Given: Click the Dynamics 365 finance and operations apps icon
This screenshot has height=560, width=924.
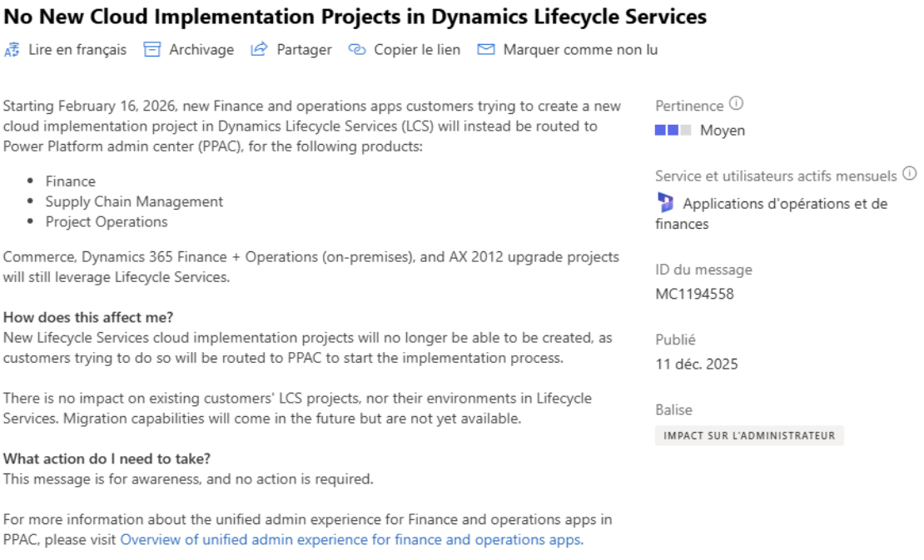Looking at the screenshot, I should (665, 203).
